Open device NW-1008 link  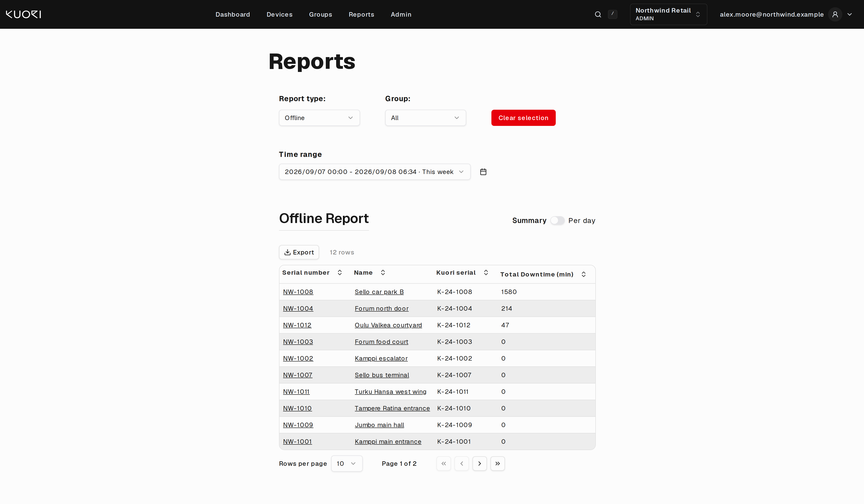(298, 292)
